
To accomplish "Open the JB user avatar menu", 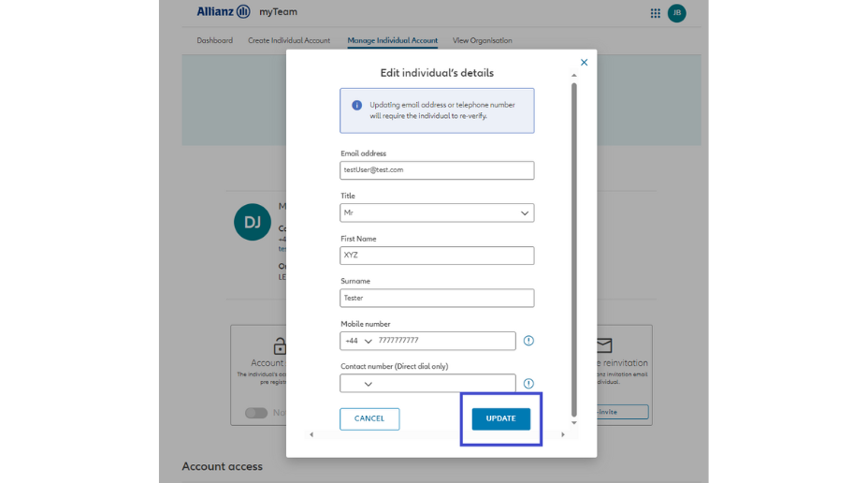I will tap(676, 13).
